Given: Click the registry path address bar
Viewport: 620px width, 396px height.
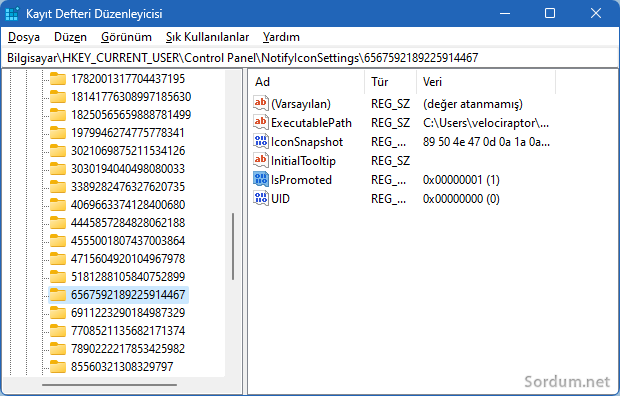Looking at the screenshot, I should (x=310, y=58).
